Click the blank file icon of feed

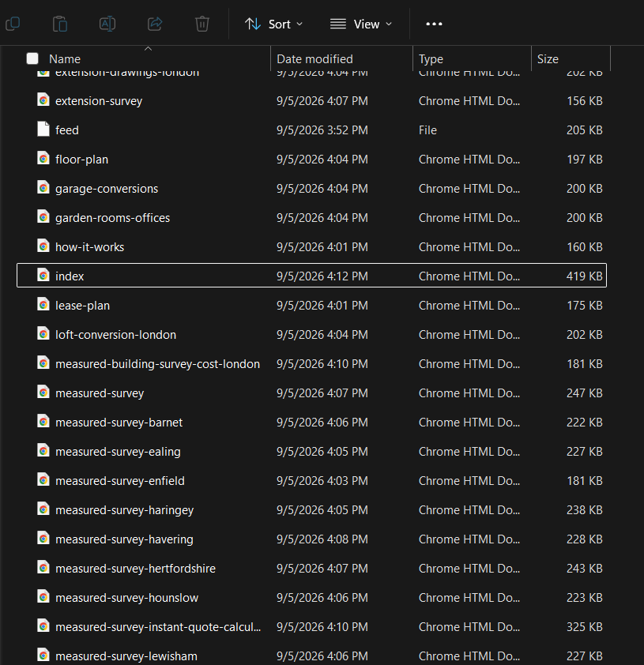tap(43, 129)
